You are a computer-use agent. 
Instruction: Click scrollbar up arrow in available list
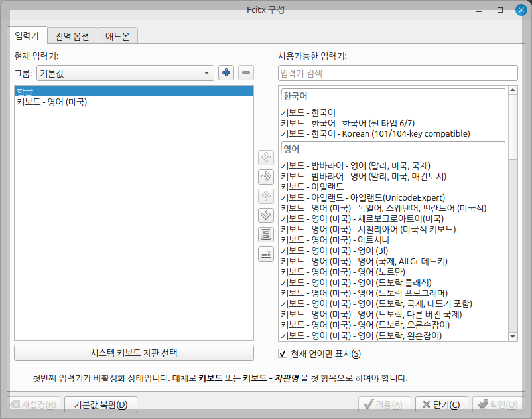(513, 90)
